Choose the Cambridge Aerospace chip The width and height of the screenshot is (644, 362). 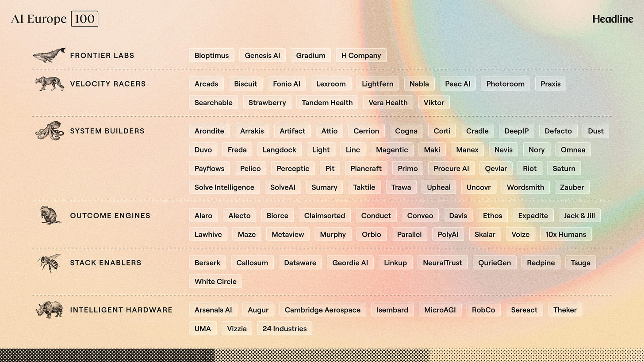coord(322,310)
